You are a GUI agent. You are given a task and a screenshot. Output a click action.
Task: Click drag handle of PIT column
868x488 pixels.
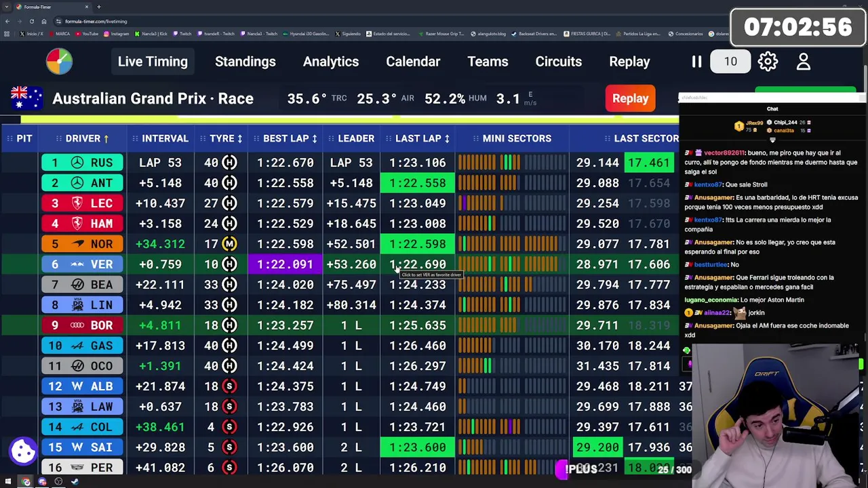coord(9,138)
